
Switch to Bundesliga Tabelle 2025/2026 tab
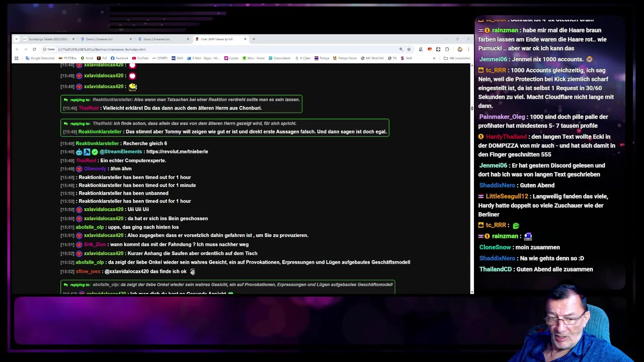pos(48,39)
